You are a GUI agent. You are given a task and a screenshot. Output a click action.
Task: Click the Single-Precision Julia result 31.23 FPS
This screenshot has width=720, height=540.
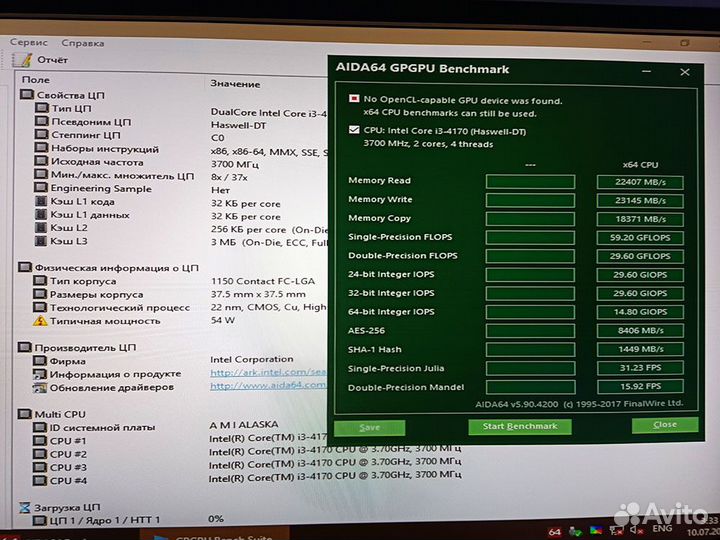(640, 368)
